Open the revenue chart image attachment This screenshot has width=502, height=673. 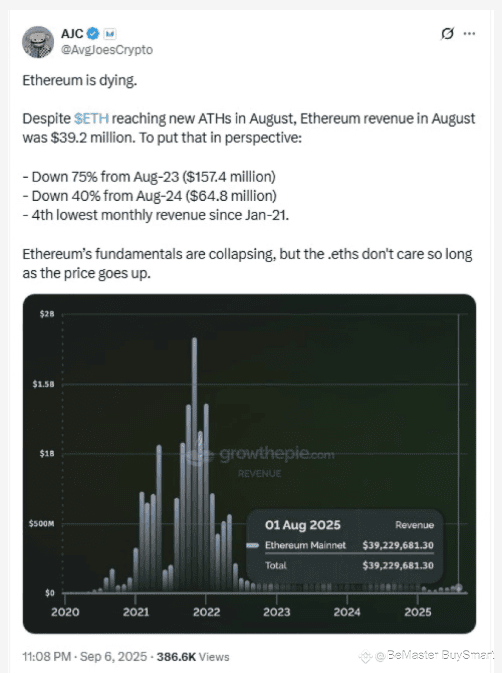pyautogui.click(x=249, y=464)
